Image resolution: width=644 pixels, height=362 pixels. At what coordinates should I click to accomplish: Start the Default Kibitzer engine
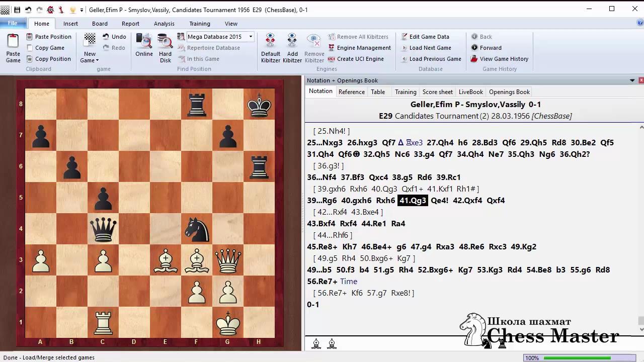pos(270,43)
